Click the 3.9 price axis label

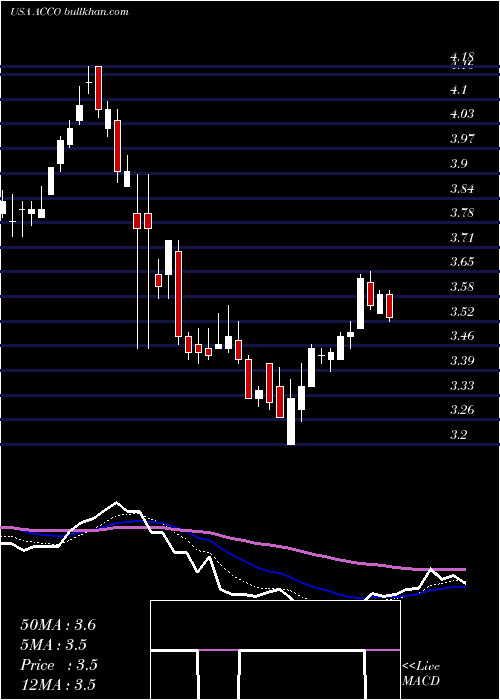[459, 163]
